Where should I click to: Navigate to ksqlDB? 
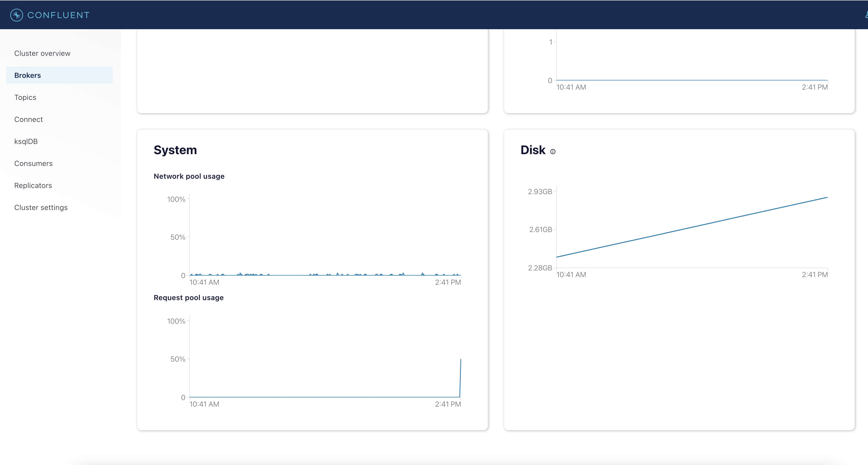point(26,141)
